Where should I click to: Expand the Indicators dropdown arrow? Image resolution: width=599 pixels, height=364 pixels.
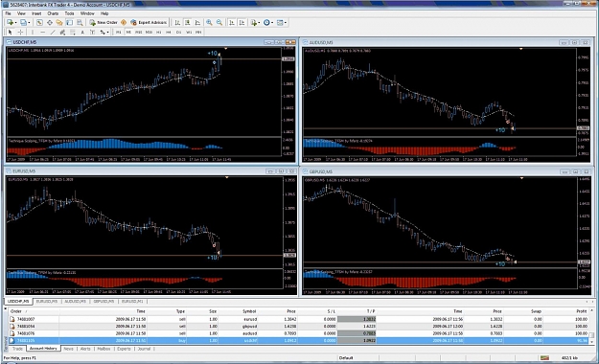tap(259, 23)
